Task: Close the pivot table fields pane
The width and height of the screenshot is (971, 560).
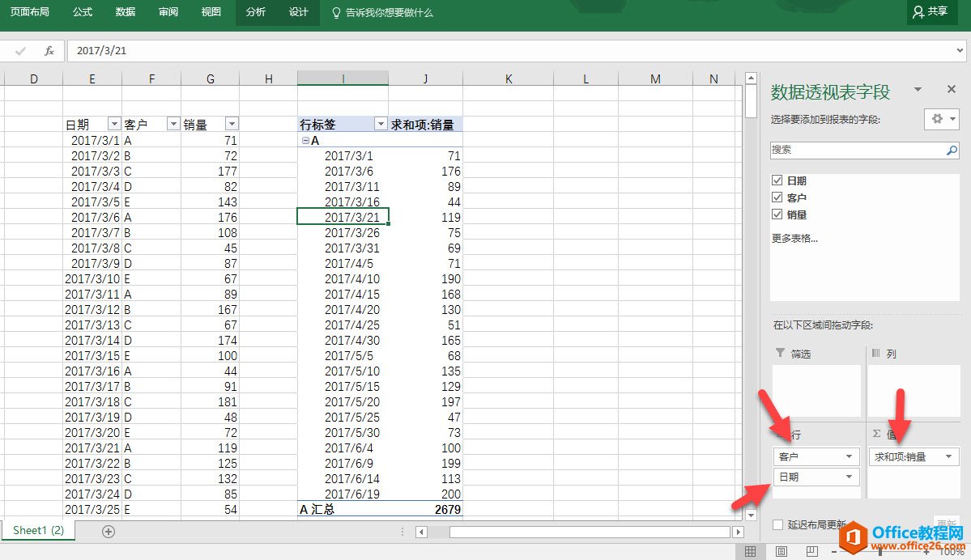Action: 952,90
